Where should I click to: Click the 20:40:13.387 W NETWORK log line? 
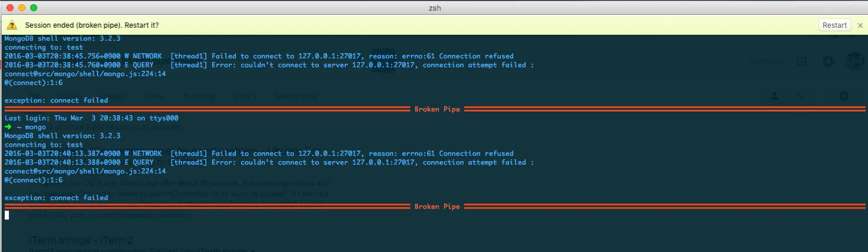point(259,153)
